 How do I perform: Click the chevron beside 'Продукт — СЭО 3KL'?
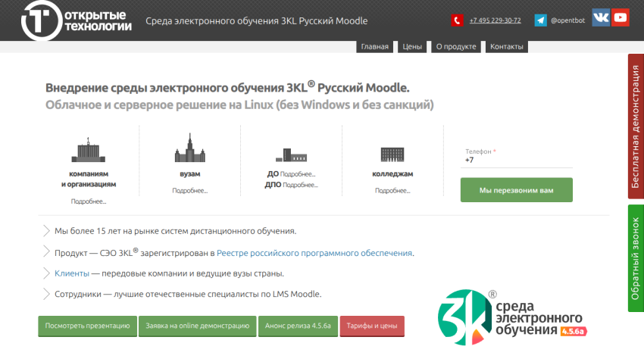tap(46, 251)
